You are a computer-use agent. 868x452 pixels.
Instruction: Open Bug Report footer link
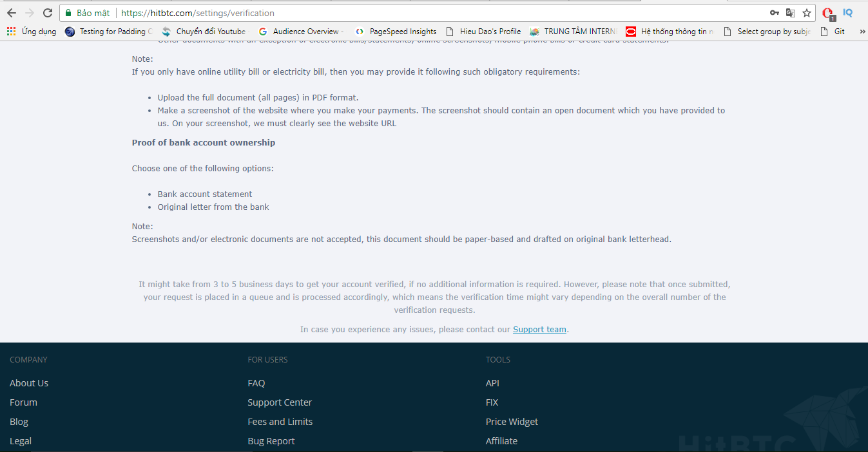(x=271, y=441)
